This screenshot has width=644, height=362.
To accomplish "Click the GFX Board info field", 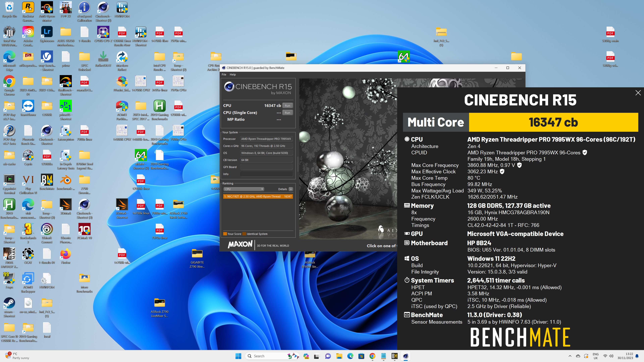I will coord(266,167).
